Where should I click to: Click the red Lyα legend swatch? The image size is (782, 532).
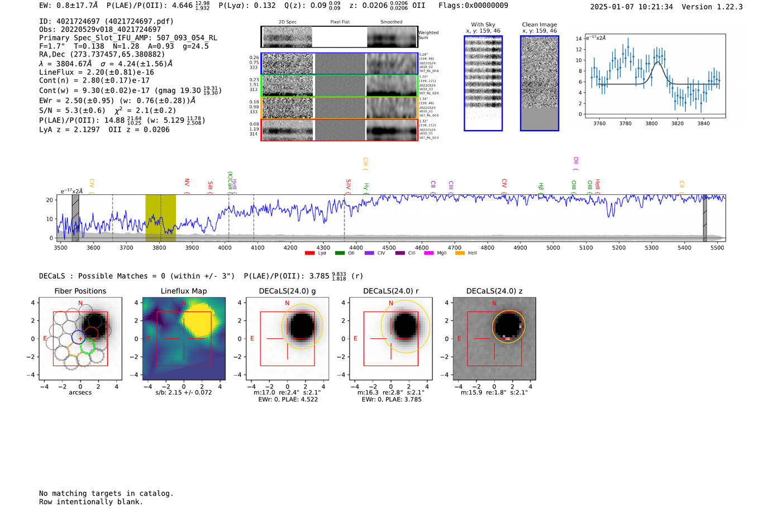click(x=309, y=253)
